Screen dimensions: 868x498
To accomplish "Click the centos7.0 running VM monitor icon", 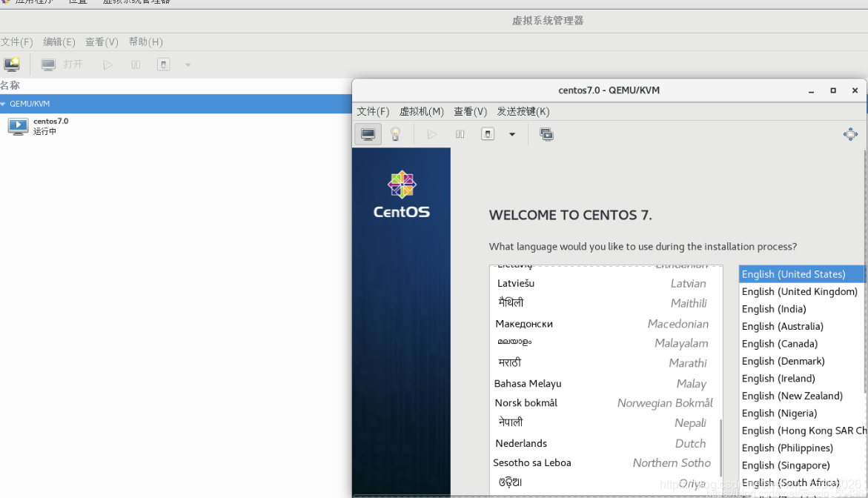I will 18,127.
